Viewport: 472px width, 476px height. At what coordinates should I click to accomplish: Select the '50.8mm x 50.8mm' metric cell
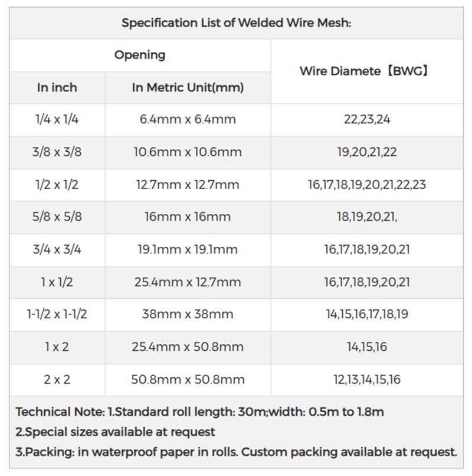188,379
